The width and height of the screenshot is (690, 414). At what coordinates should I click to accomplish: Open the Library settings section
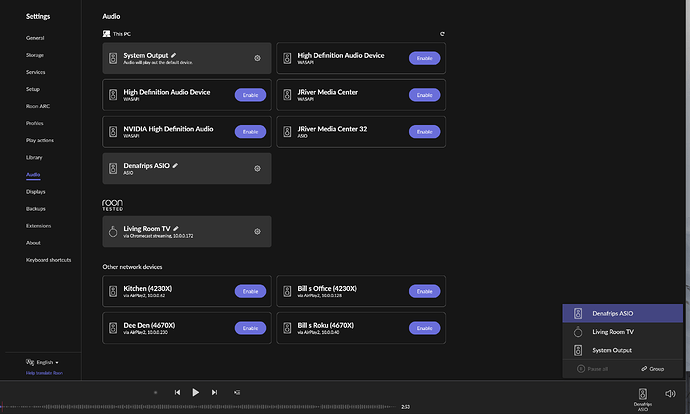[34, 158]
